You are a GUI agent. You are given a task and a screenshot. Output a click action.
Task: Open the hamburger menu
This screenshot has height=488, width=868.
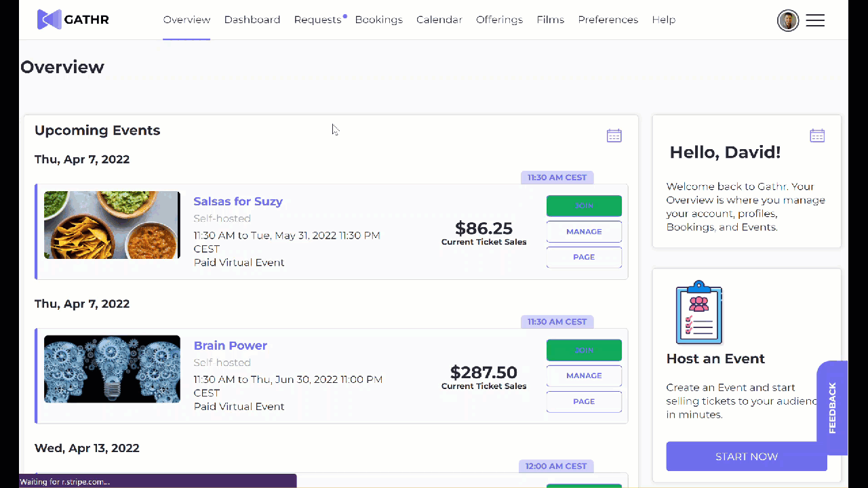[x=815, y=20]
